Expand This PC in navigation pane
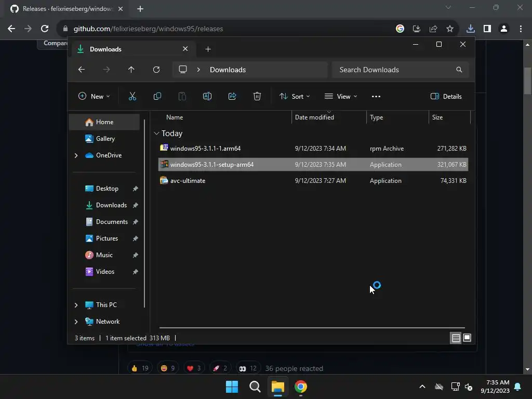532x399 pixels. [76, 305]
